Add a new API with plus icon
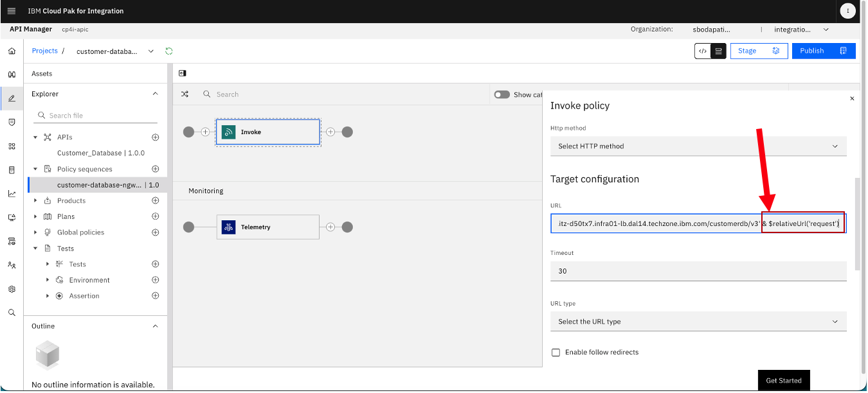Image resolution: width=868 pixels, height=393 pixels. pos(155,137)
